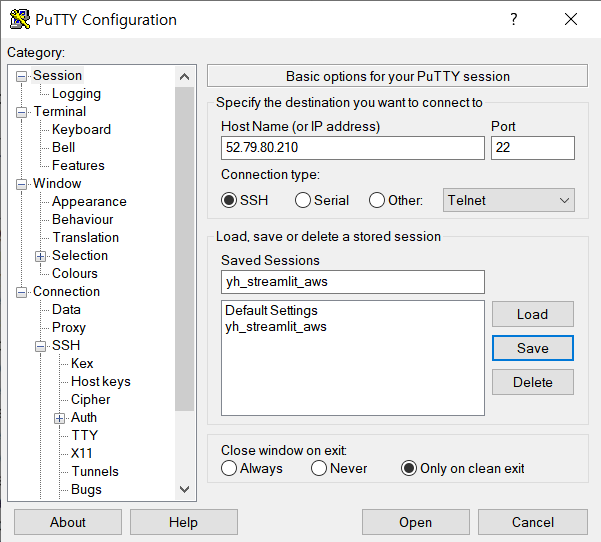Select Default Settings in sessions list
This screenshot has width=601, height=542.
point(271,310)
